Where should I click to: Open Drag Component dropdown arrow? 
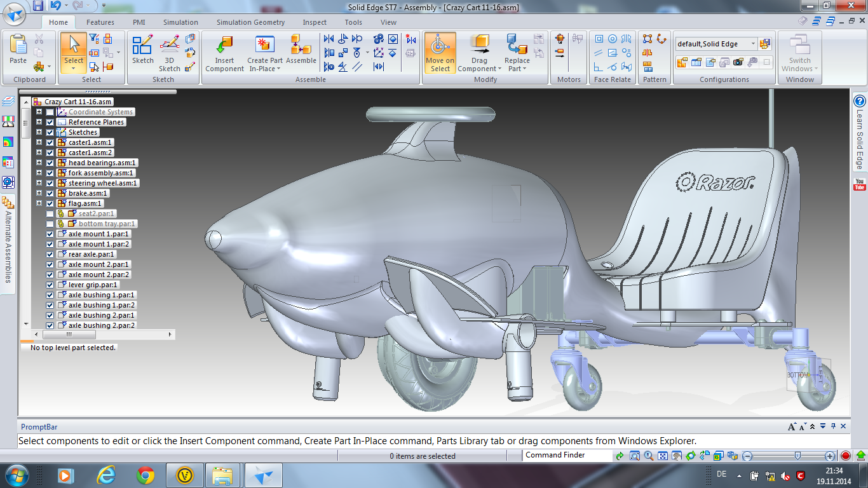[499, 69]
